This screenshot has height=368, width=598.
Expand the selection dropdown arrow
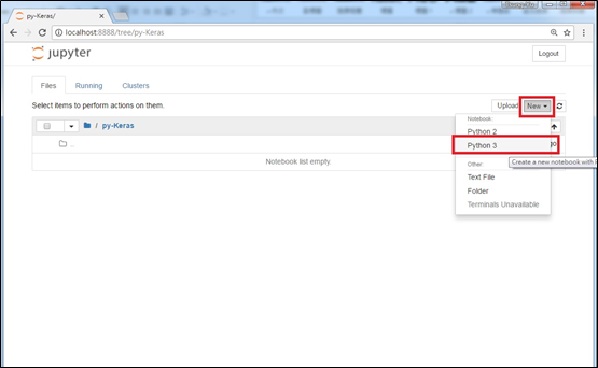click(x=71, y=126)
